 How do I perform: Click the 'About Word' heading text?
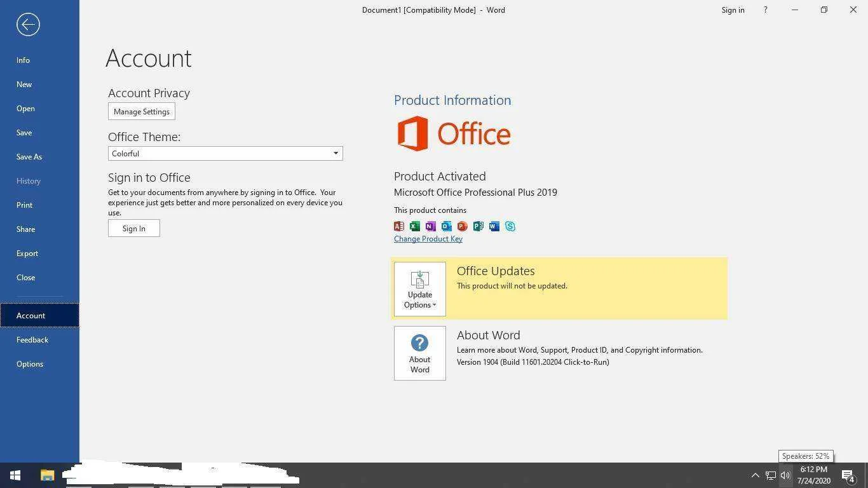(489, 335)
